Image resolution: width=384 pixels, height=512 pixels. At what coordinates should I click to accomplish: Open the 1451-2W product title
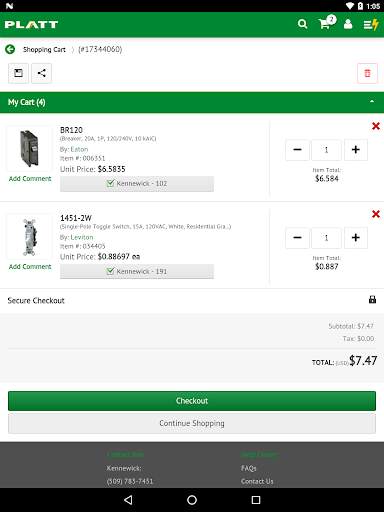tap(76, 218)
